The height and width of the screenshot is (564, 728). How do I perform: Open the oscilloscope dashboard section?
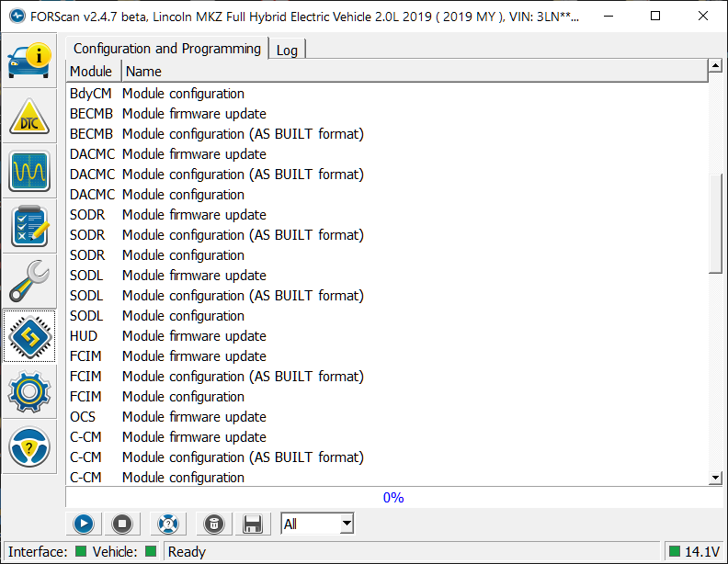click(x=29, y=171)
